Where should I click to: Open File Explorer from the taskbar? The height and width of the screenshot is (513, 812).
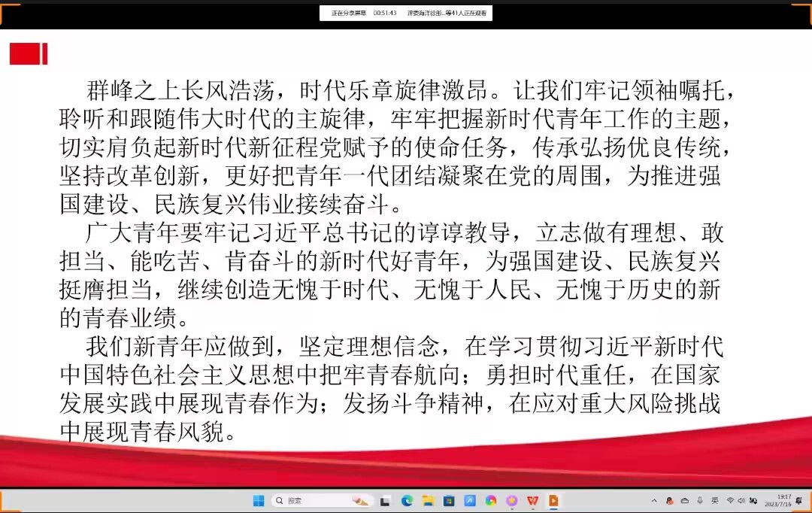[x=428, y=500]
